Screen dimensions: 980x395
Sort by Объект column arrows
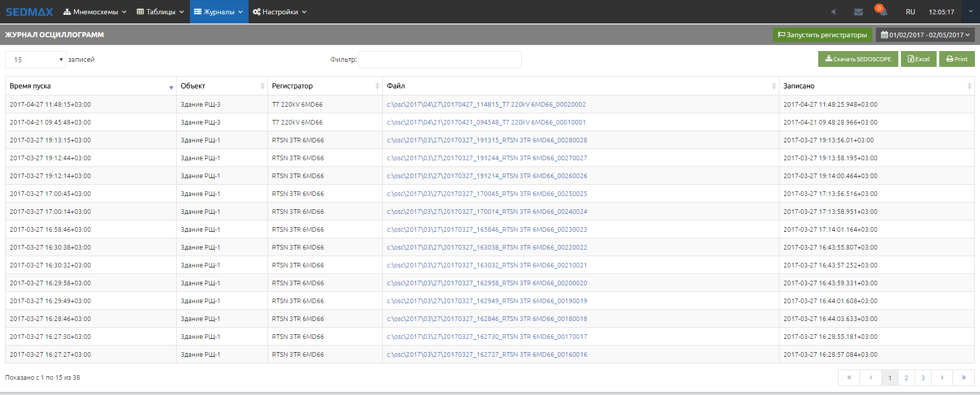[262, 86]
